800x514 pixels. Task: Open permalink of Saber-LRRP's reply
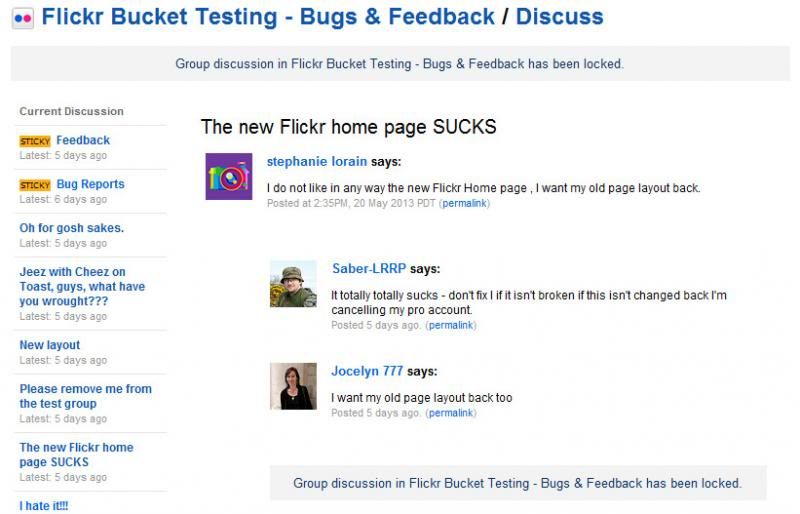click(x=451, y=325)
